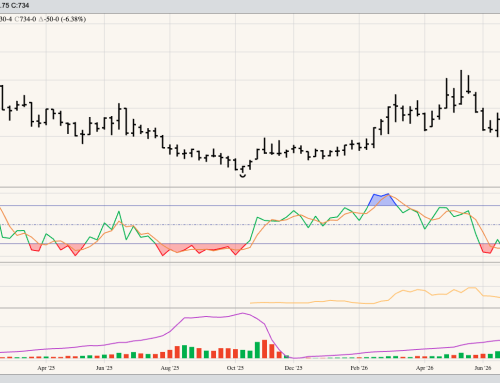Click the (-6.38%) change readout
The width and height of the screenshot is (500, 383).
point(73,19)
